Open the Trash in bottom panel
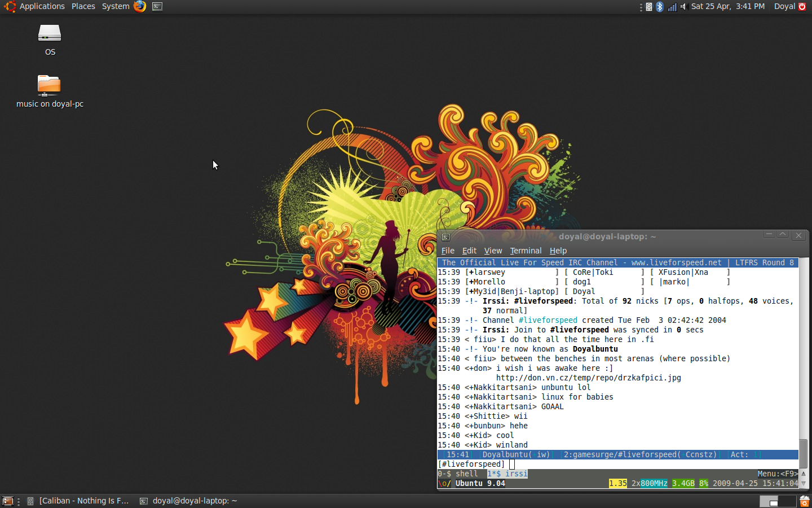The image size is (812, 508). coord(805,501)
